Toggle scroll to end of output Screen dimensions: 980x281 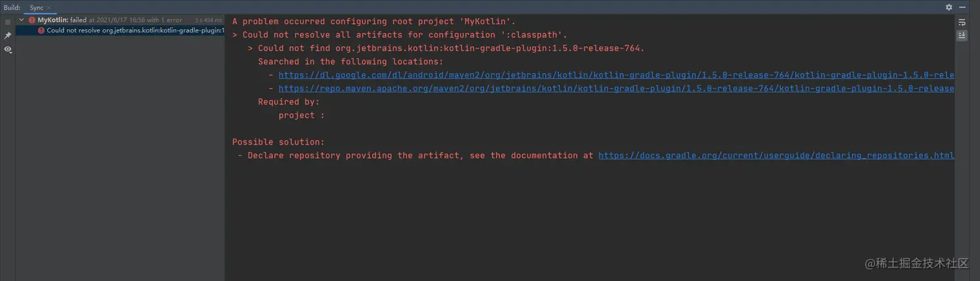point(962,36)
